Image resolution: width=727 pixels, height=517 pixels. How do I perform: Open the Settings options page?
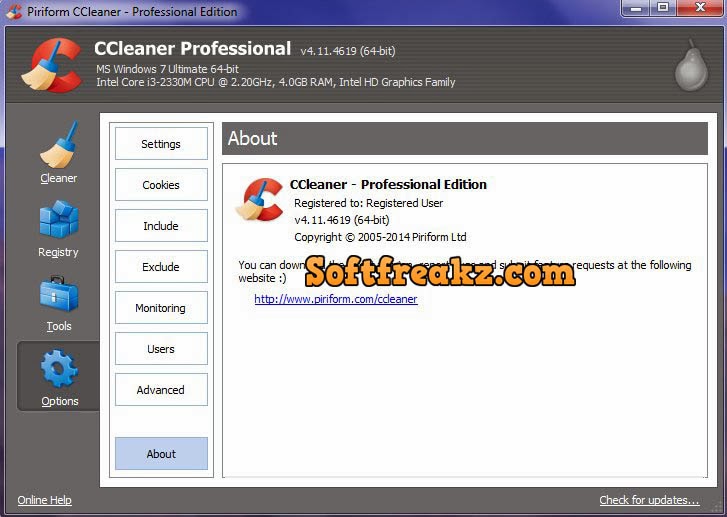161,144
